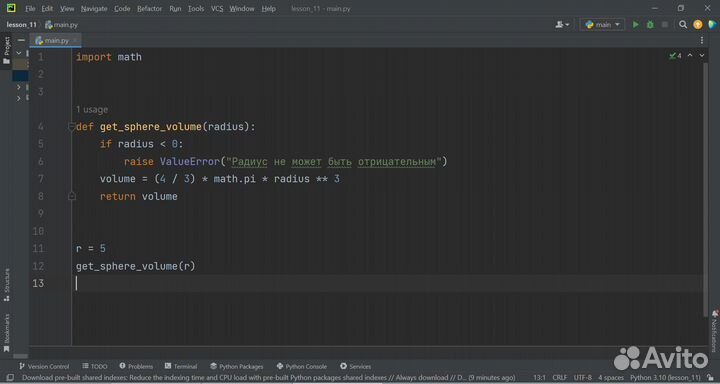Screen dimensions: 720x384
Task: Open the Edit menu
Action: pos(47,8)
